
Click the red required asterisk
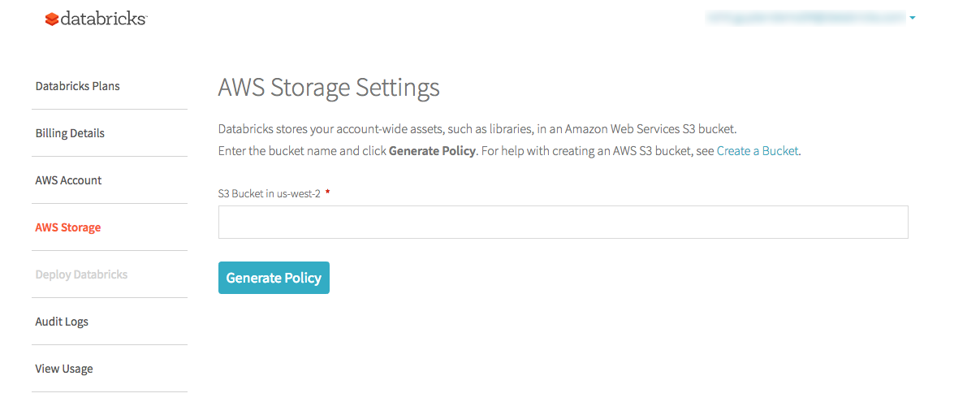pos(327,193)
